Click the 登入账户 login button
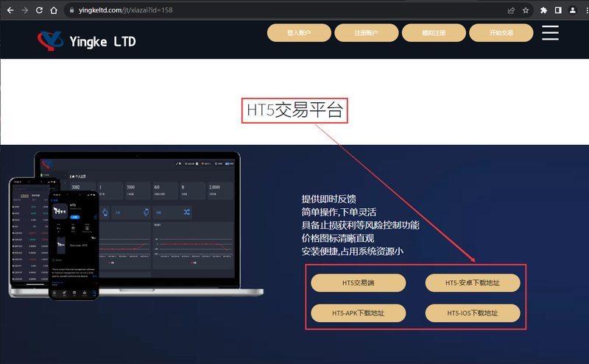589x364 pixels. [x=299, y=32]
